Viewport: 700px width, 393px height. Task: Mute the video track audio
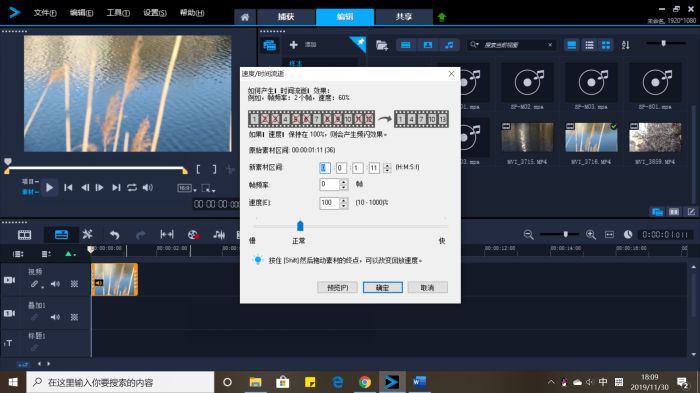click(x=55, y=284)
